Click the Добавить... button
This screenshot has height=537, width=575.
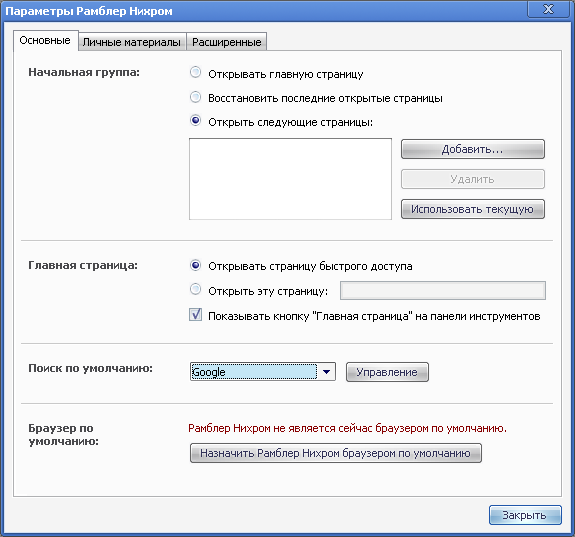473,149
